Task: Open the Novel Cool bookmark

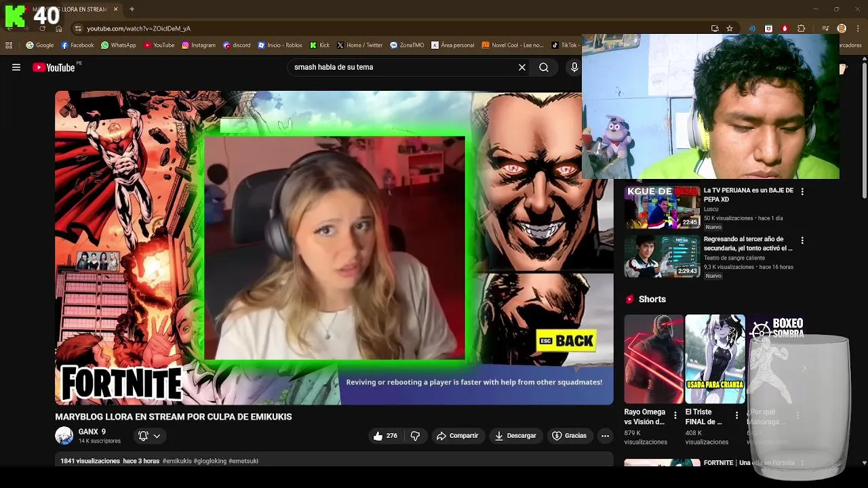Action: pyautogui.click(x=513, y=45)
